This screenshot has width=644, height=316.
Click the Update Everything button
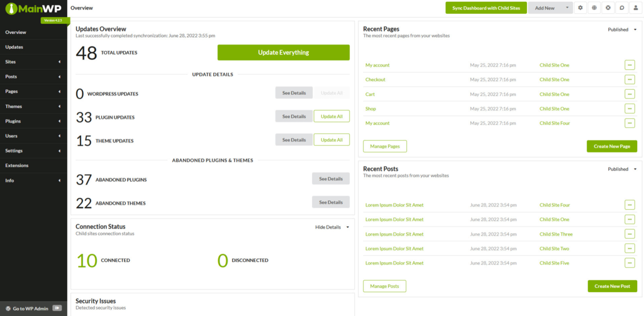pyautogui.click(x=283, y=53)
